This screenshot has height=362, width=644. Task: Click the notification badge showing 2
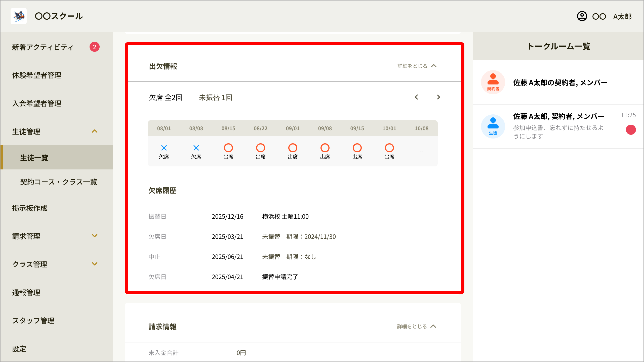[x=95, y=47]
